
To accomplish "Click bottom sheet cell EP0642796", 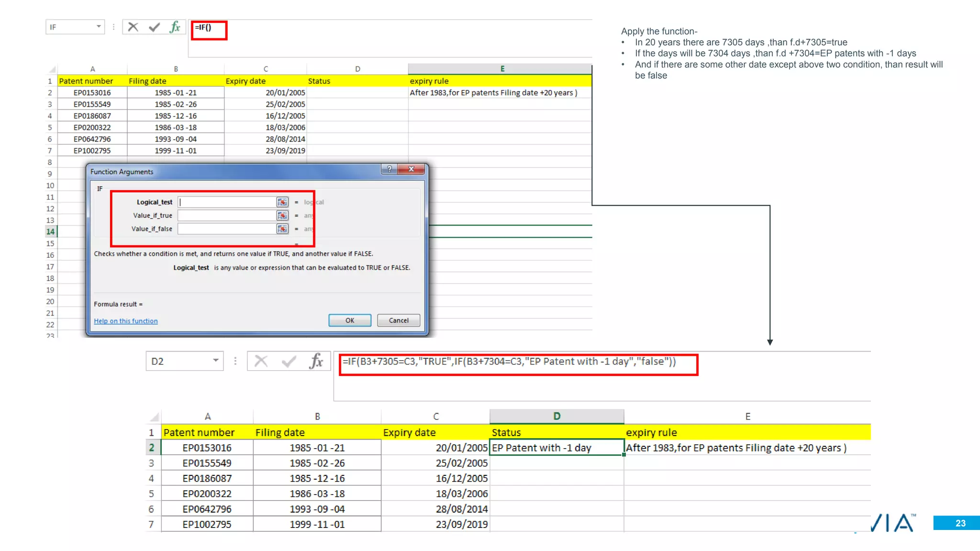I will pos(207,509).
